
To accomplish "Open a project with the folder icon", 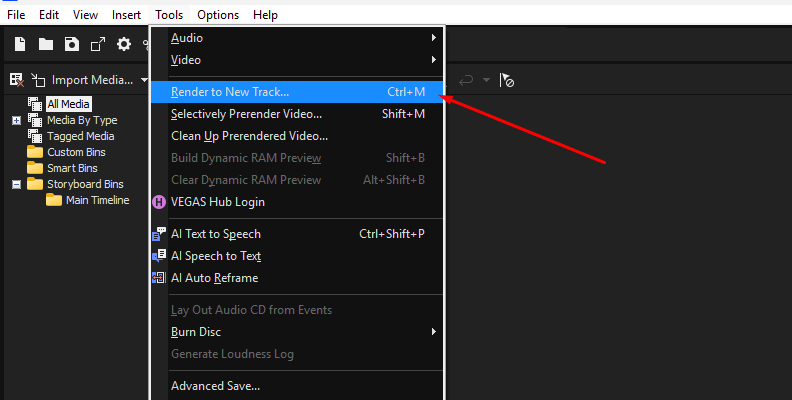I will (x=46, y=44).
